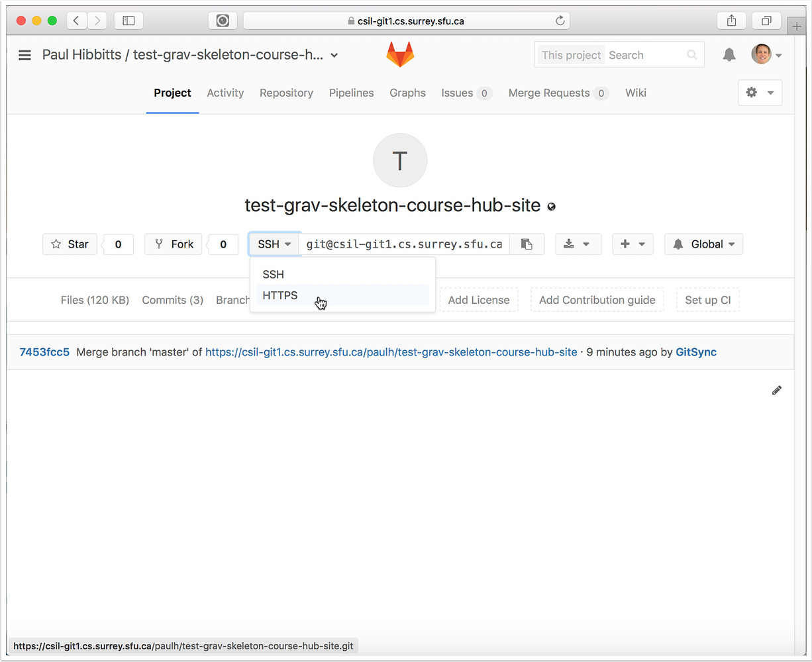The width and height of the screenshot is (812, 662).
Task: Toggle the Safari sidebar icon
Action: [128, 21]
